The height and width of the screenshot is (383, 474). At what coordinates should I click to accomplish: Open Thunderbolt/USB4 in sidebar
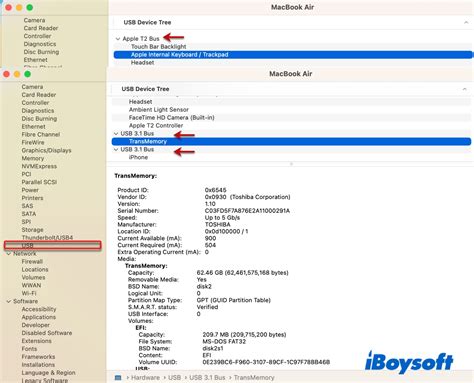[47, 238]
